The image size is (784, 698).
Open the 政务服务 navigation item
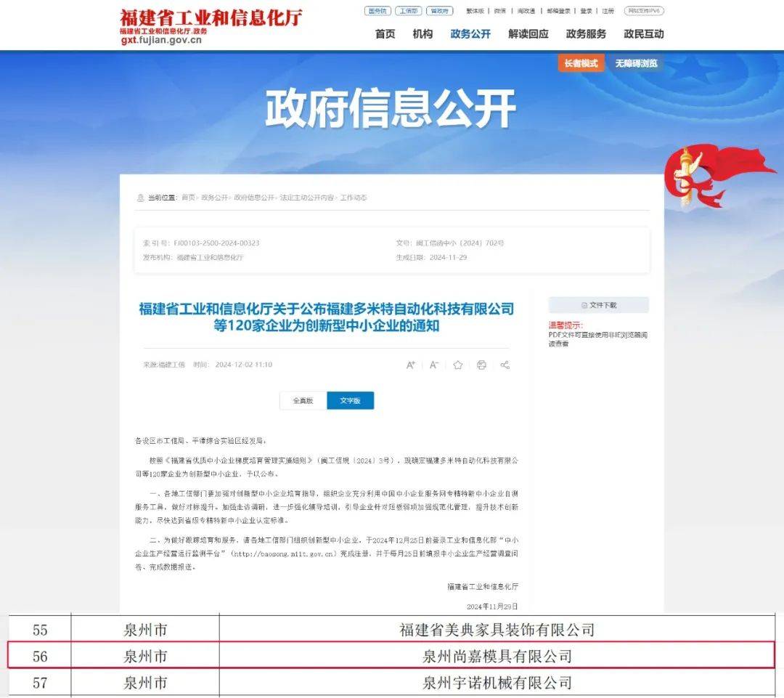click(x=586, y=34)
